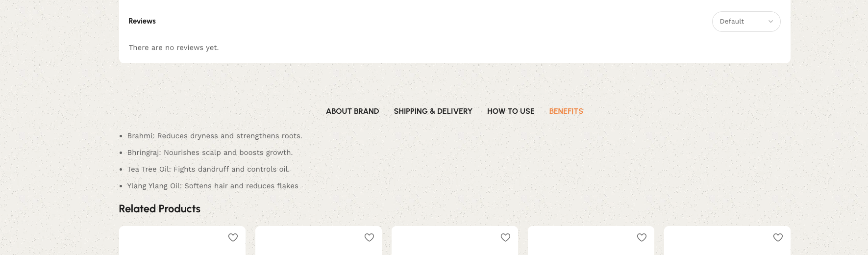Screen dimensions: 868x255
Task: Favorite the third related product card
Action: click(x=505, y=237)
